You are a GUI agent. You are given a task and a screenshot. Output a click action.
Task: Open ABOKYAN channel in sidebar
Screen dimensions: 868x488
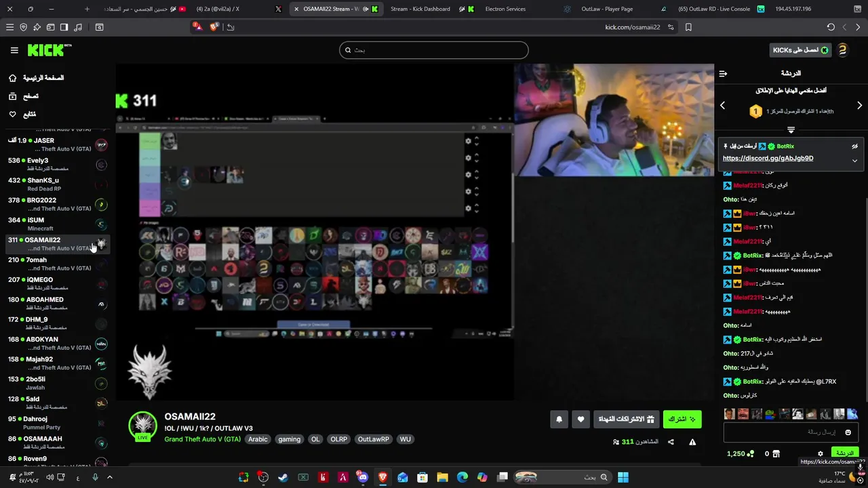point(57,343)
